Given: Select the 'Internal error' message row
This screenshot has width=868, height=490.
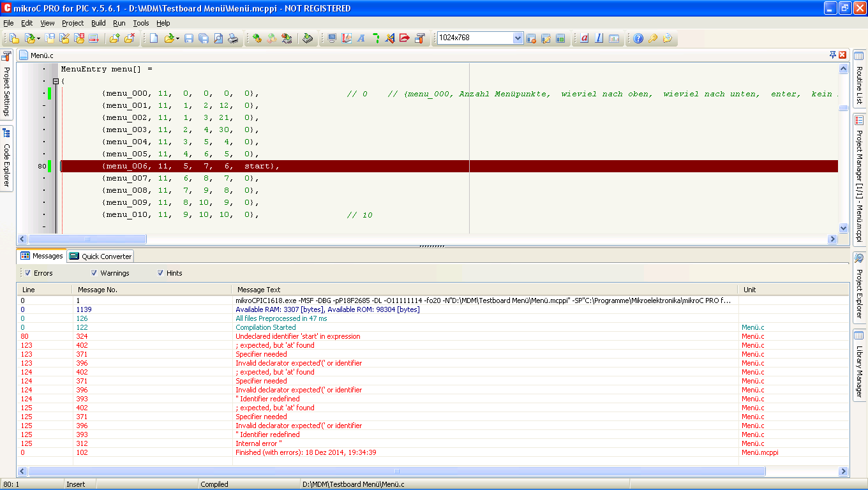Looking at the screenshot, I should point(433,443).
